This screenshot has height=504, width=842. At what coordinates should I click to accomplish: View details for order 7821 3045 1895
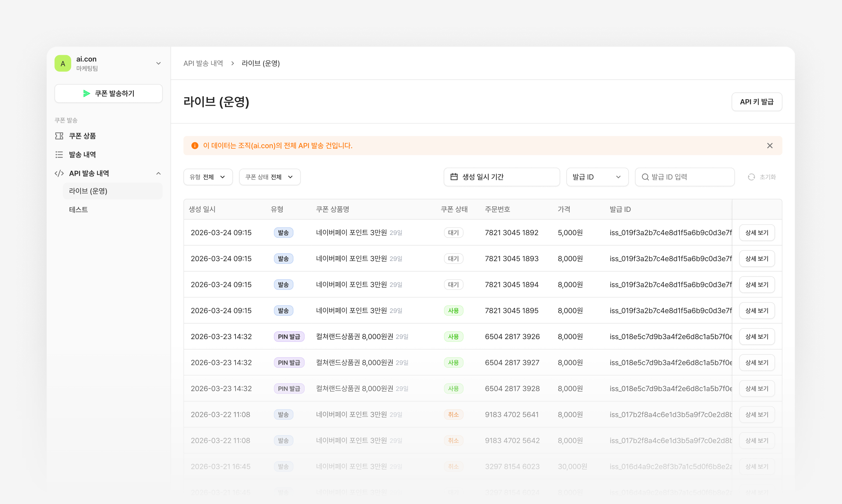click(x=757, y=310)
